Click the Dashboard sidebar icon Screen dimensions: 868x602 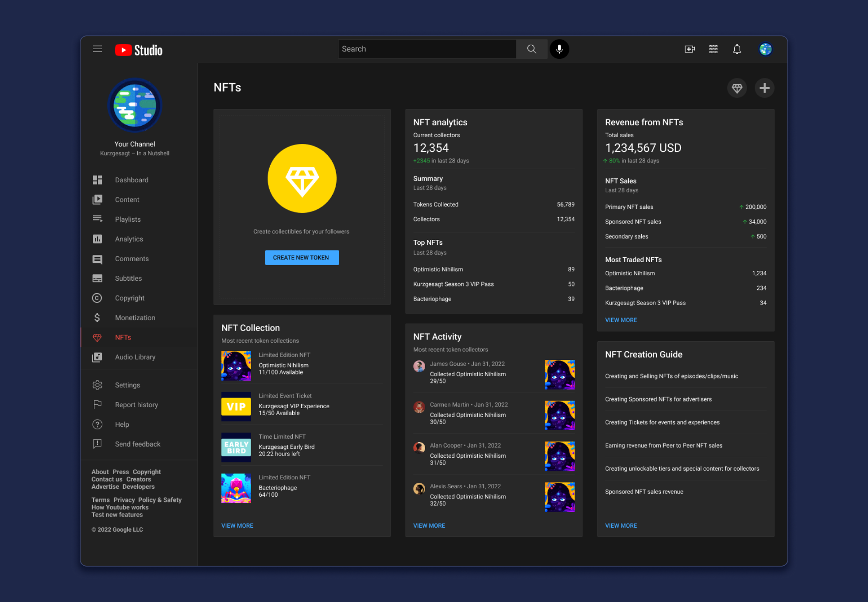pyautogui.click(x=97, y=180)
